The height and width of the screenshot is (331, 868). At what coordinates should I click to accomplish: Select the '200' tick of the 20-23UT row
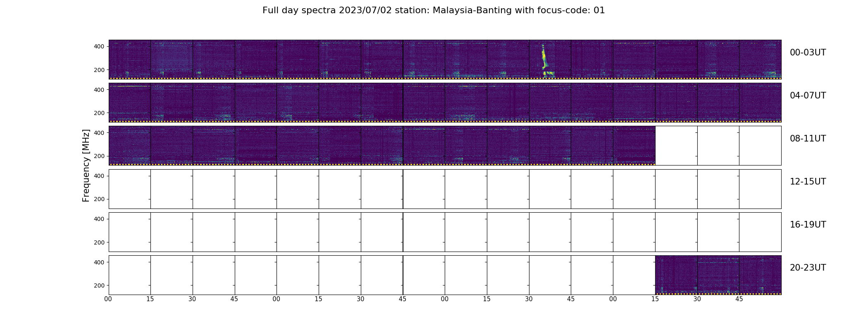pyautogui.click(x=99, y=285)
